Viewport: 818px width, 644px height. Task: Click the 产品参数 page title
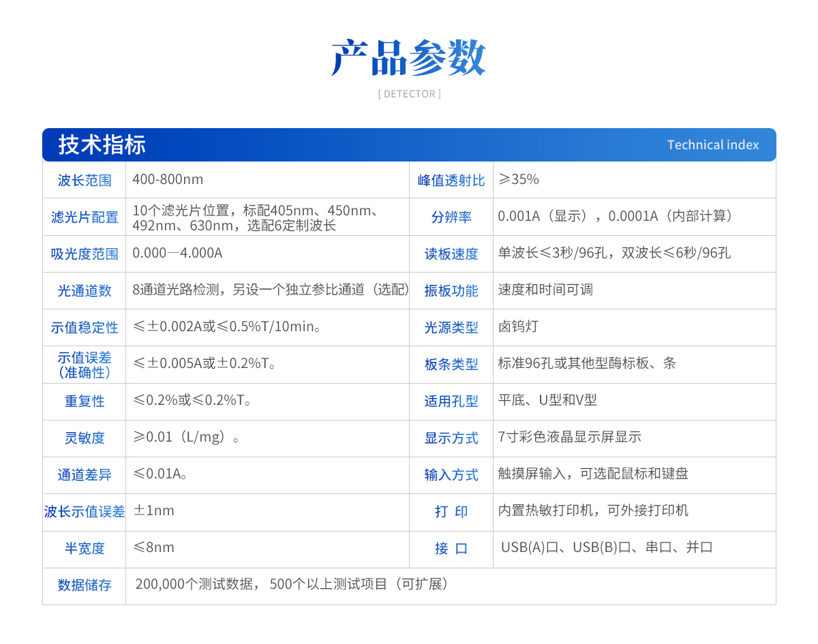[408, 58]
